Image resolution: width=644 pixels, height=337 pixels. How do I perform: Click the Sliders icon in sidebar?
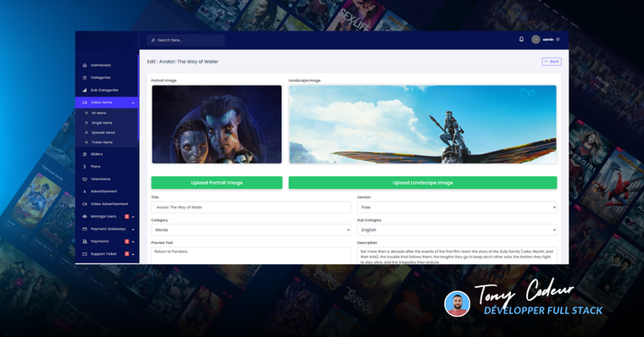click(85, 154)
